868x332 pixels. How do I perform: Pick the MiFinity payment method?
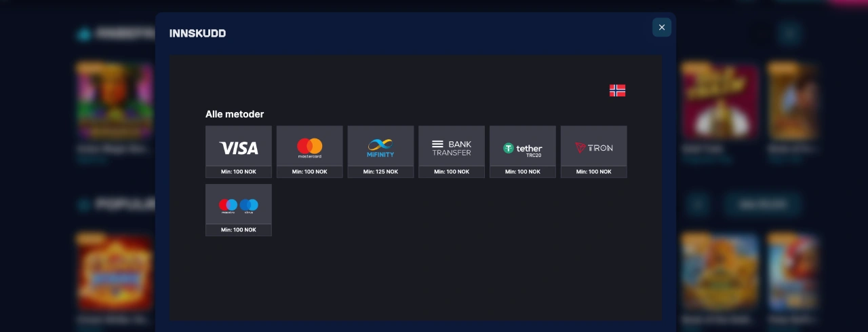[x=380, y=151]
